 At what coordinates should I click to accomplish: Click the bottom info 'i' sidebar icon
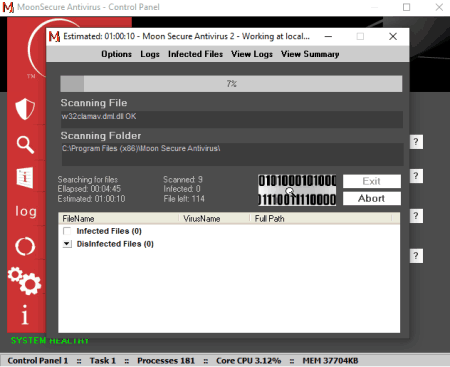point(25,315)
